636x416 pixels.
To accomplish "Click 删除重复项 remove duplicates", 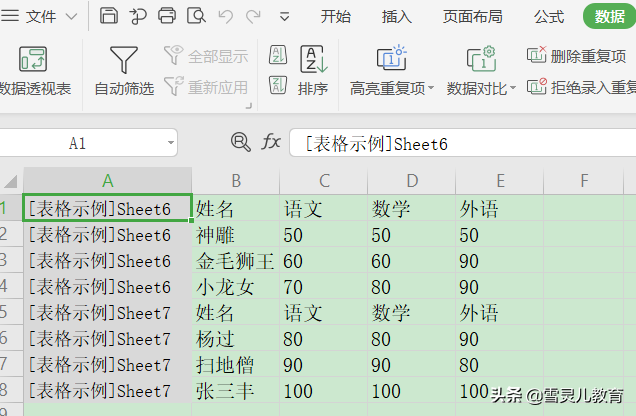I will point(576,56).
